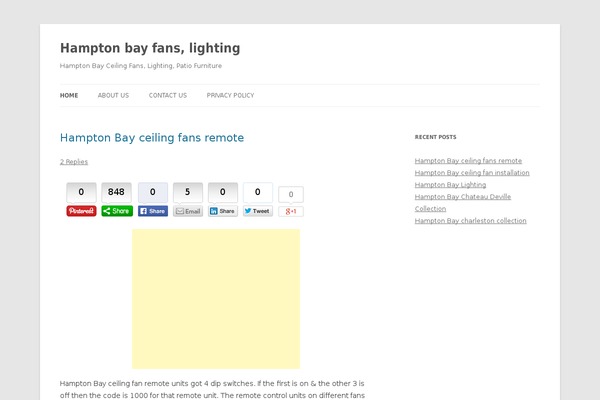Viewport: 600px width, 400px height.
Task: Open recent post Hampton Bay charleston collection
Action: 471,220
